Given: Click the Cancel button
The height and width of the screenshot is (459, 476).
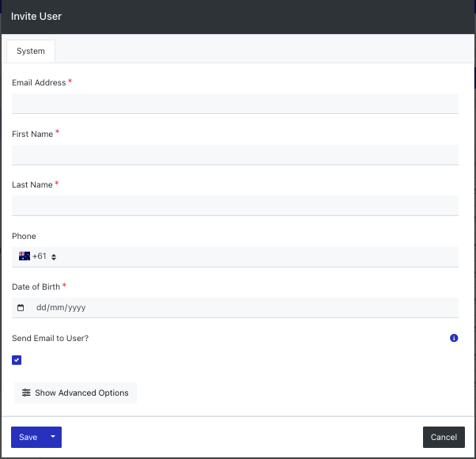Looking at the screenshot, I should pos(444,437).
